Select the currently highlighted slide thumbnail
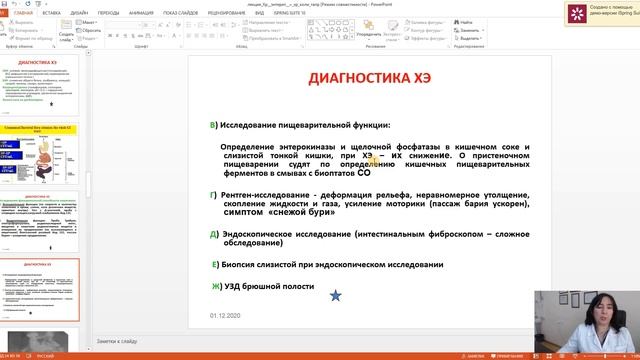 (x=39, y=290)
